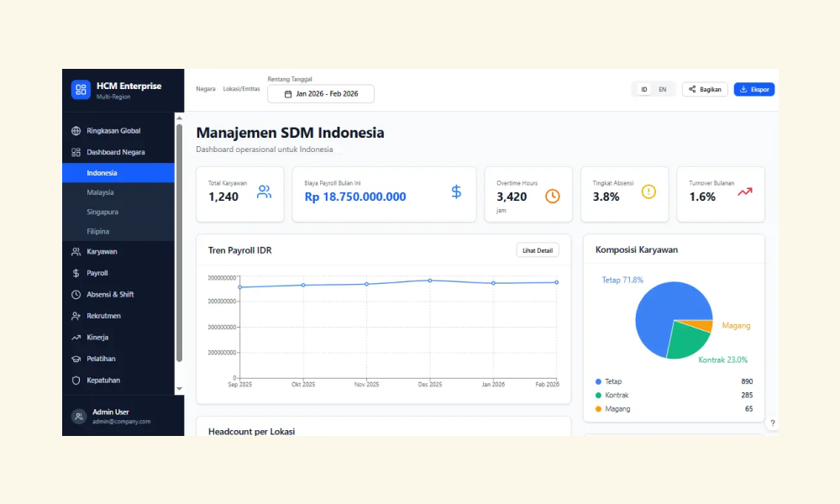Open the Negara filter
The width and height of the screenshot is (840, 504).
(x=206, y=89)
